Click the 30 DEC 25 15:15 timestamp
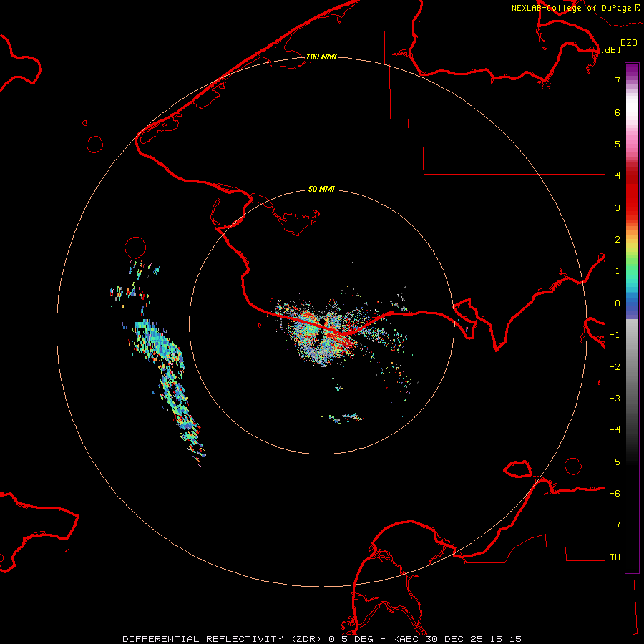 click(x=474, y=639)
